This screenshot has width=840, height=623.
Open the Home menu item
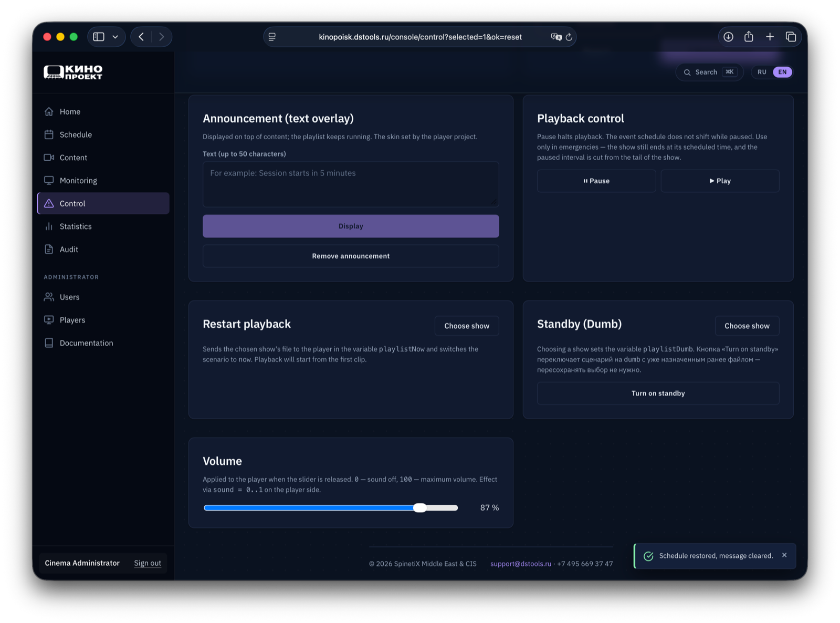click(x=103, y=111)
